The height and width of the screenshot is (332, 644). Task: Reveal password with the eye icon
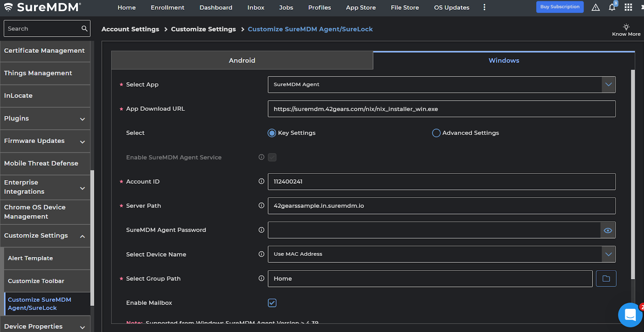point(608,230)
